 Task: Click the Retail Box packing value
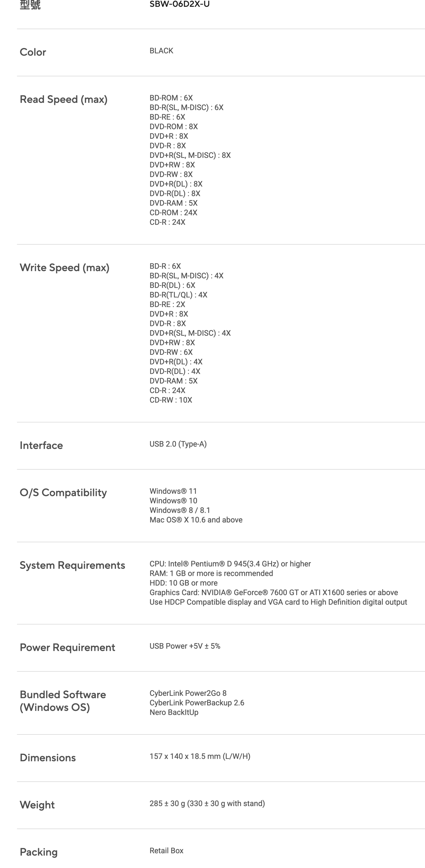166,851
